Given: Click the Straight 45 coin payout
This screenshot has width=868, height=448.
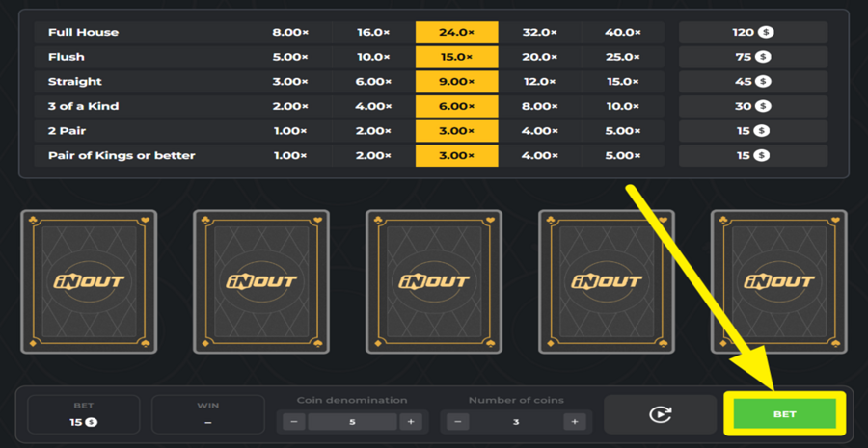Looking at the screenshot, I should 752,82.
